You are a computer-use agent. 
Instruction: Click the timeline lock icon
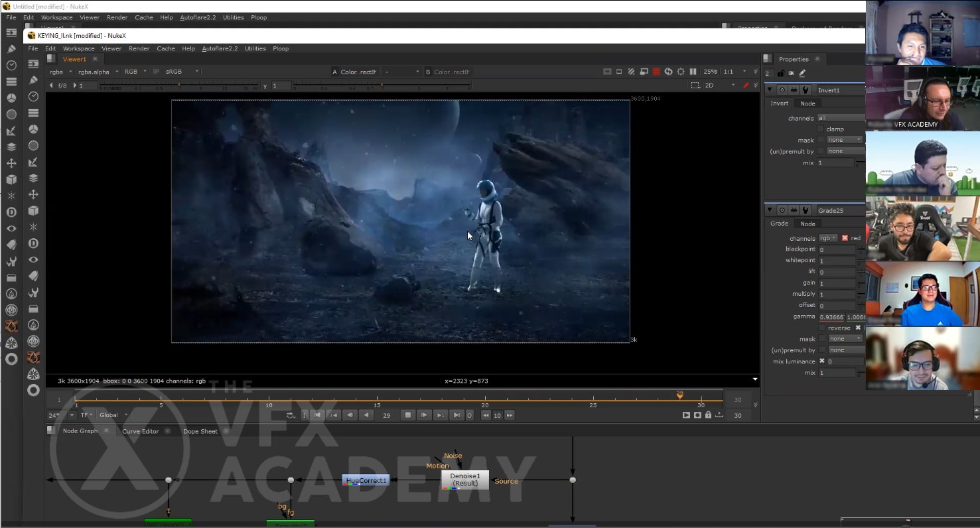point(708,415)
